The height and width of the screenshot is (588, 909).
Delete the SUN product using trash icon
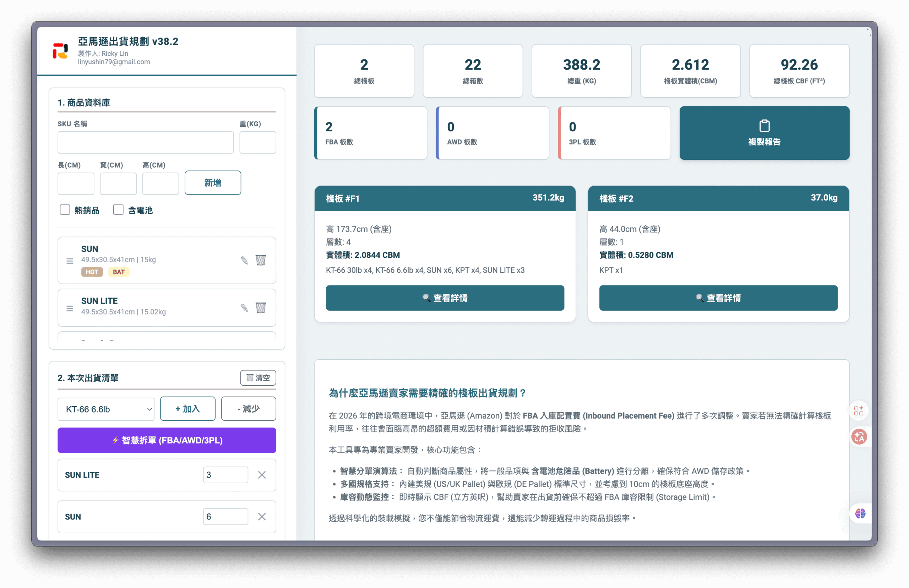(x=261, y=260)
